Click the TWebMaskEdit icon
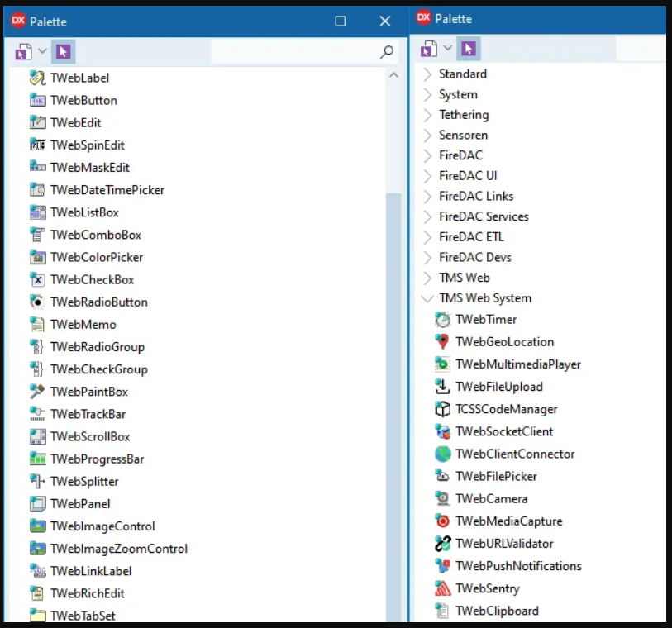672x628 pixels. click(37, 167)
